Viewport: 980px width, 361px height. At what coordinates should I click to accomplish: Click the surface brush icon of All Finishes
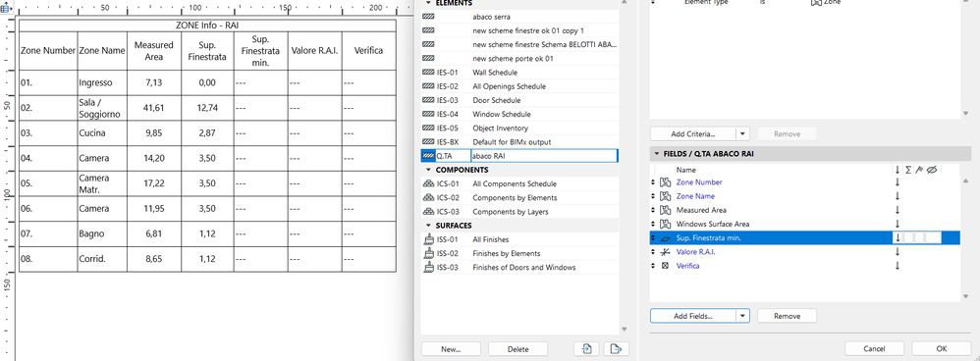[429, 239]
